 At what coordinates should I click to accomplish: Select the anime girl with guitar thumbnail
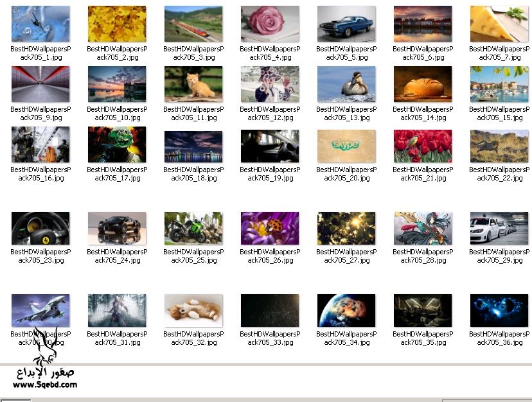tap(423, 228)
